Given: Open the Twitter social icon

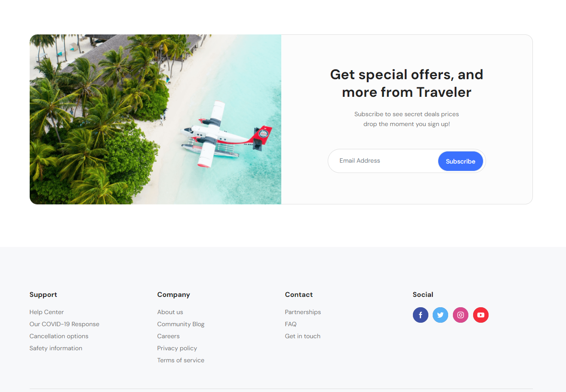Looking at the screenshot, I should (440, 315).
